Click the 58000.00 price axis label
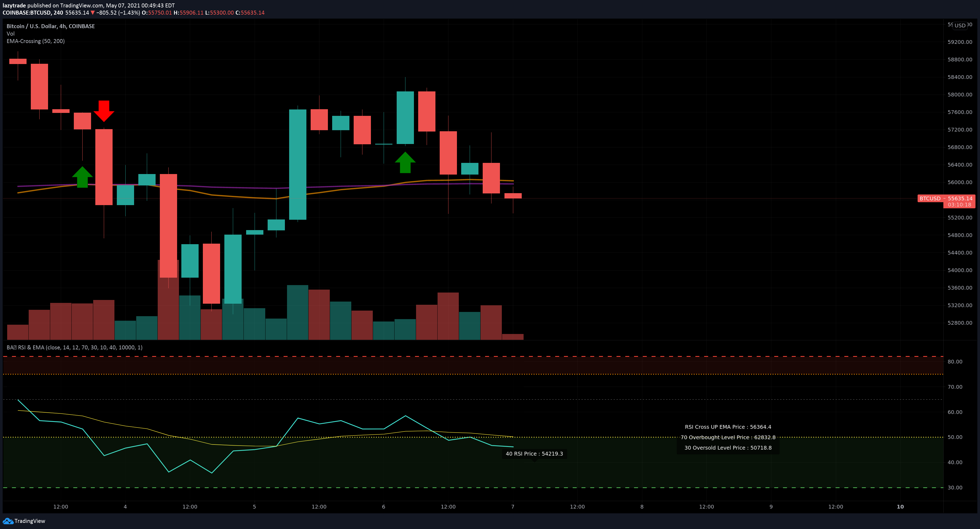The height and width of the screenshot is (529, 980). [x=960, y=94]
